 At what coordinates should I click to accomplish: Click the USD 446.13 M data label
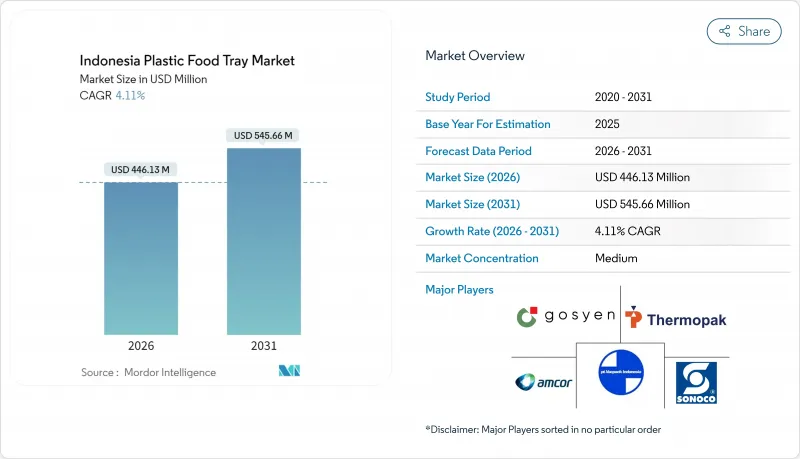(x=141, y=169)
